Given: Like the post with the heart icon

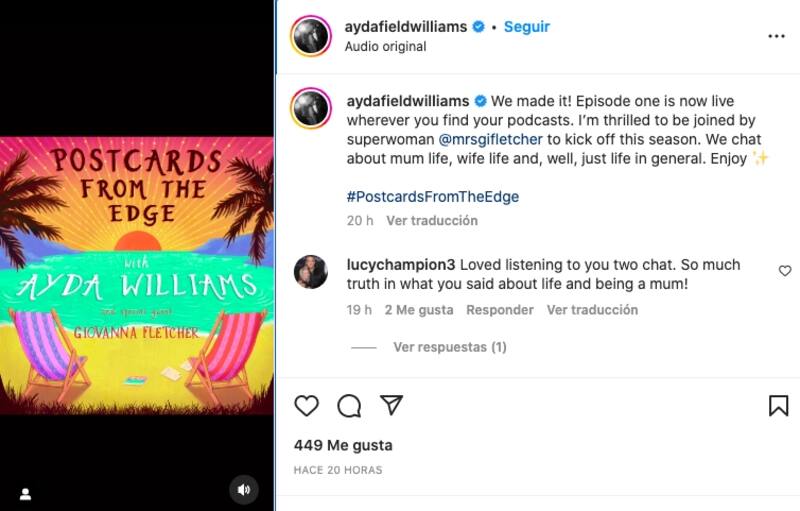Looking at the screenshot, I should (x=306, y=405).
